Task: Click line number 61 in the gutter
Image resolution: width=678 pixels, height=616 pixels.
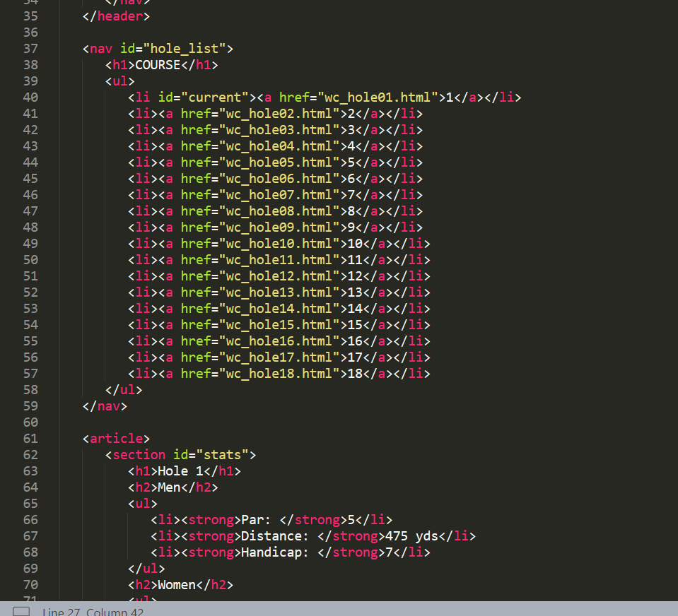Action: (30, 439)
